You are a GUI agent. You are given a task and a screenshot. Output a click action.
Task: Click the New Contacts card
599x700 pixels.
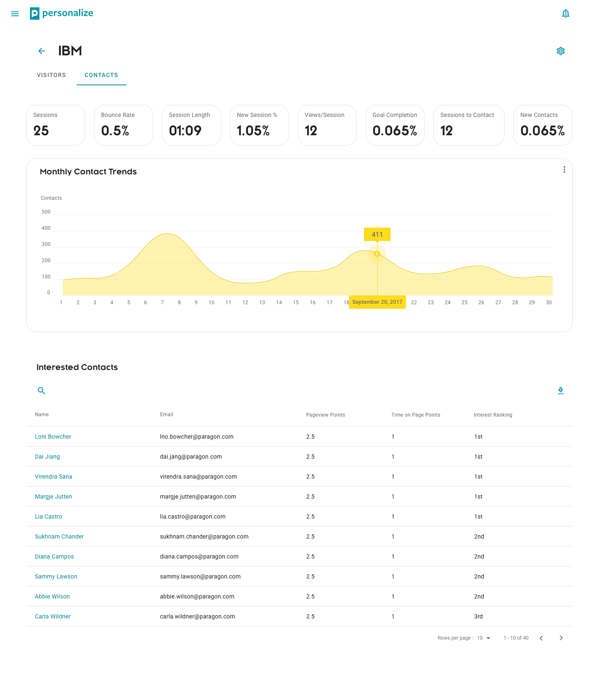pos(543,125)
